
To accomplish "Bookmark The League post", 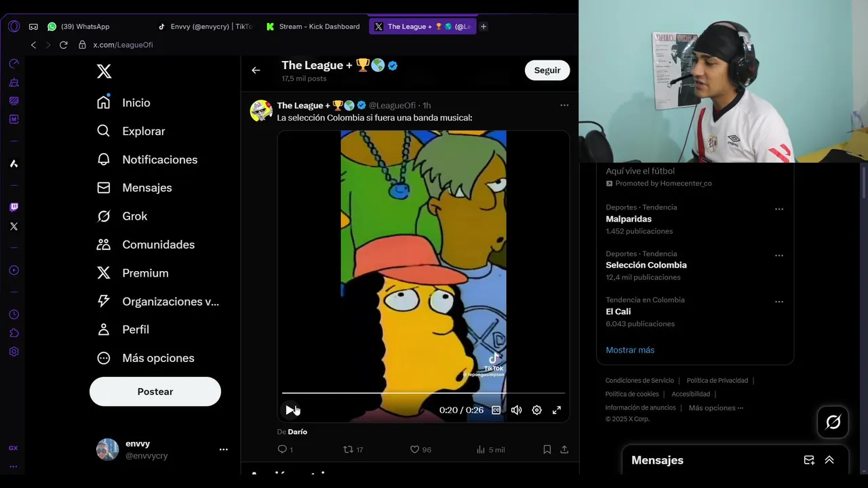I will click(547, 449).
